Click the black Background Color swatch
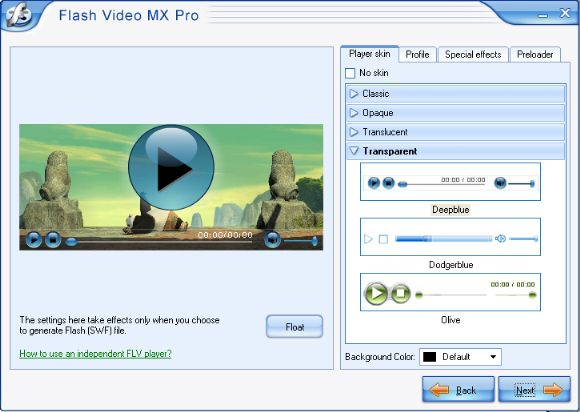Viewport: 580px width, 412px height. (429, 357)
